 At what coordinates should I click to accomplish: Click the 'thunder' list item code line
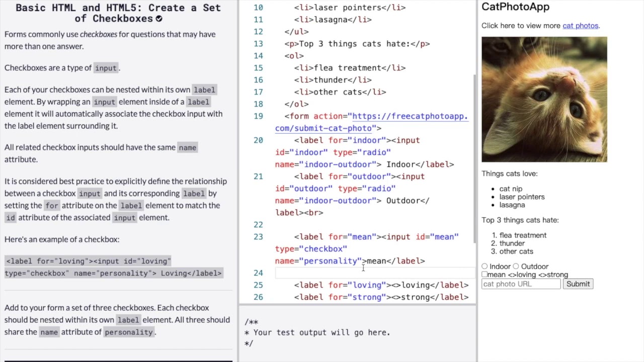pyautogui.click(x=333, y=80)
